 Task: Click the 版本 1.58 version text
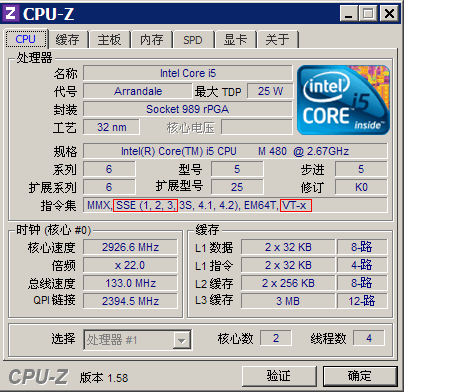point(104,378)
